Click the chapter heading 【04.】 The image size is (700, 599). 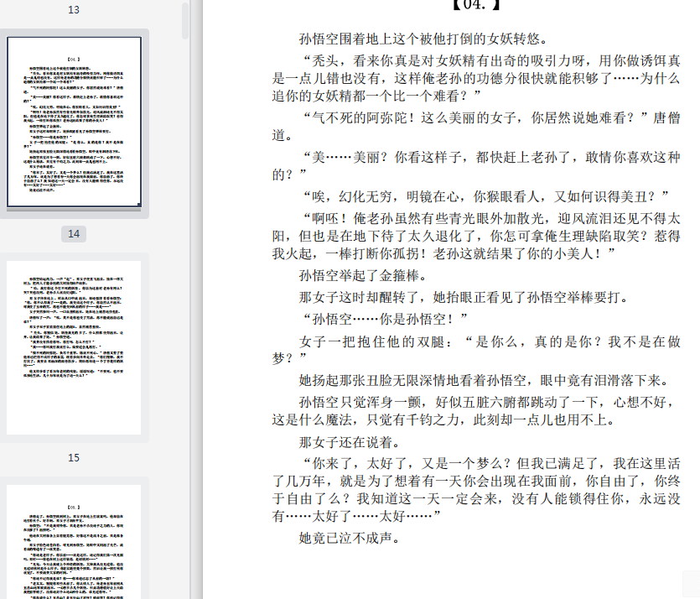476,5
